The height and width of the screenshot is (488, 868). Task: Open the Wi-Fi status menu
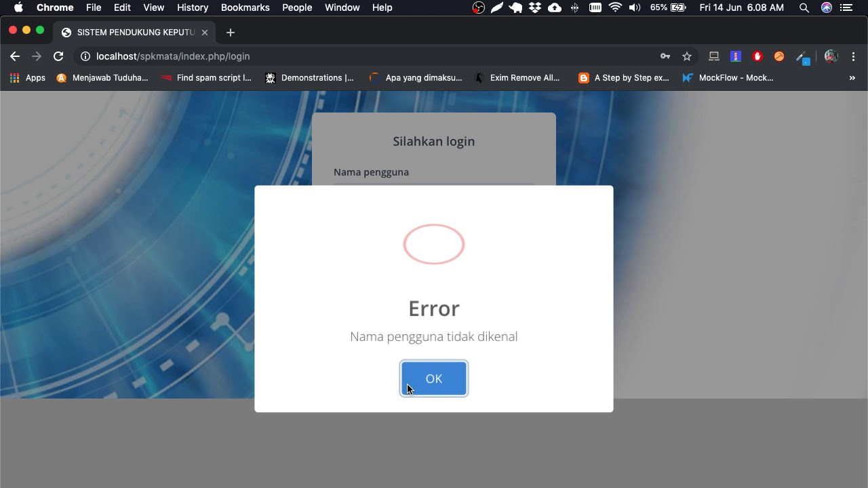point(616,7)
